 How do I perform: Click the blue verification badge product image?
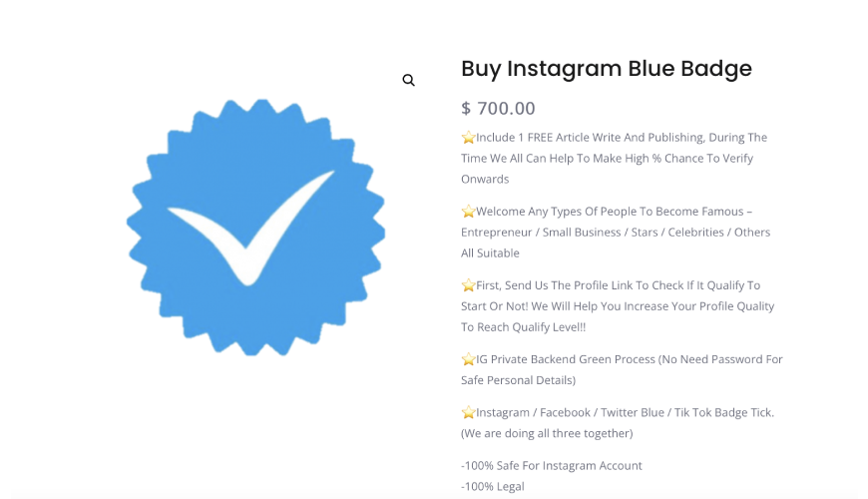(x=255, y=228)
